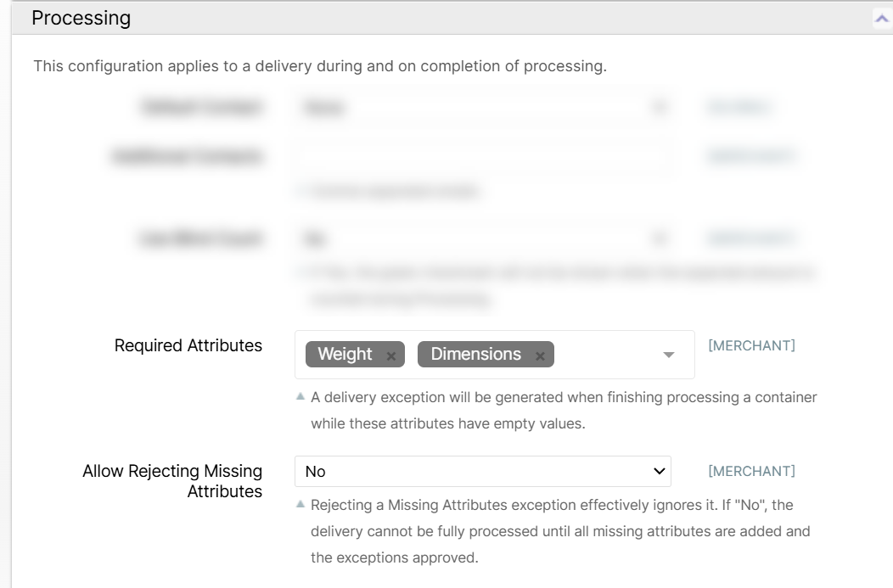Open the blurred Default Contact dropdown

[482, 108]
